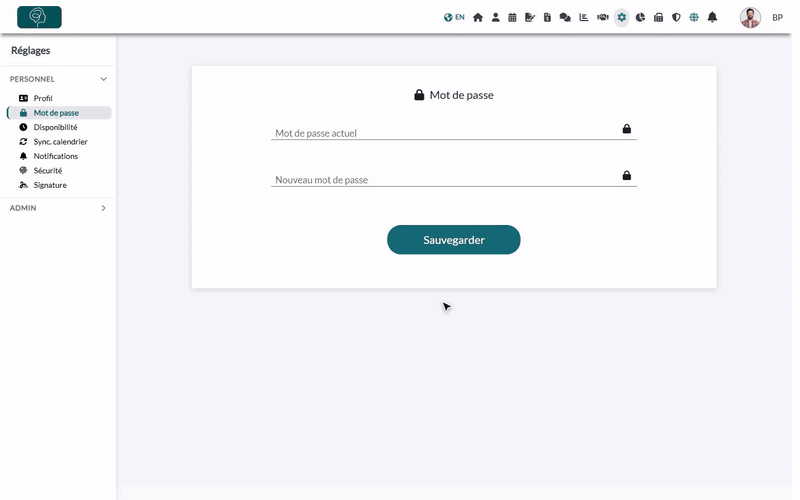The height and width of the screenshot is (500, 800).
Task: Click the BP user initials
Action: click(777, 17)
